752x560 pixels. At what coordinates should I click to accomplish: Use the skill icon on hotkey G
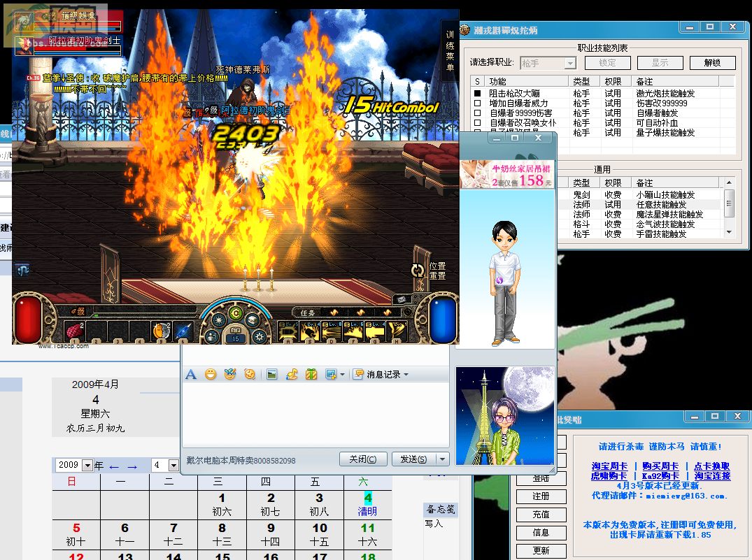point(374,331)
